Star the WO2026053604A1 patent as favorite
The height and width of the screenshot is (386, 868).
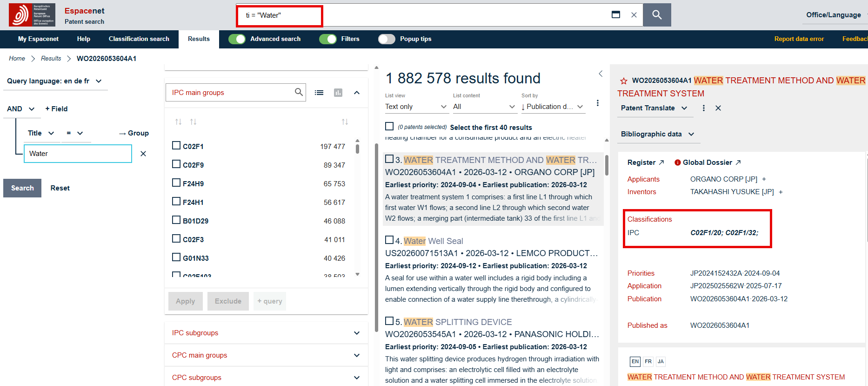[624, 81]
